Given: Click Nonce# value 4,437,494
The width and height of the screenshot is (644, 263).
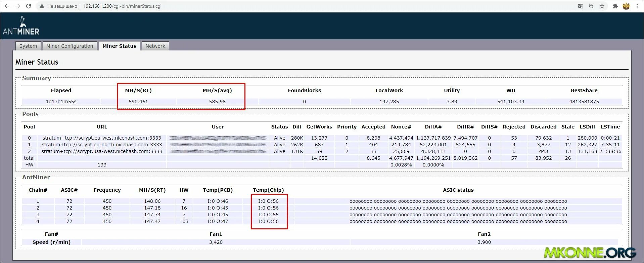Looking at the screenshot, I should 401,138.
